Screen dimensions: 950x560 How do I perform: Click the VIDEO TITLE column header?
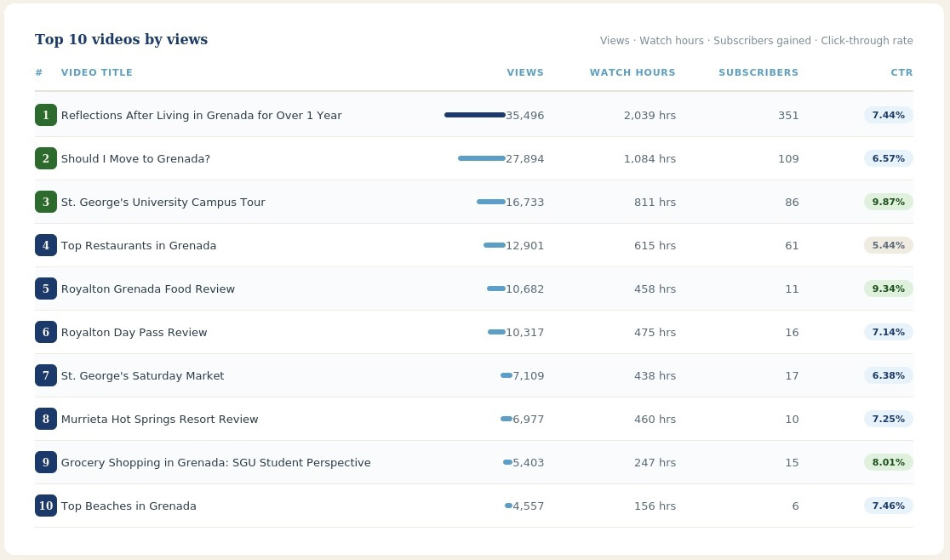point(97,72)
